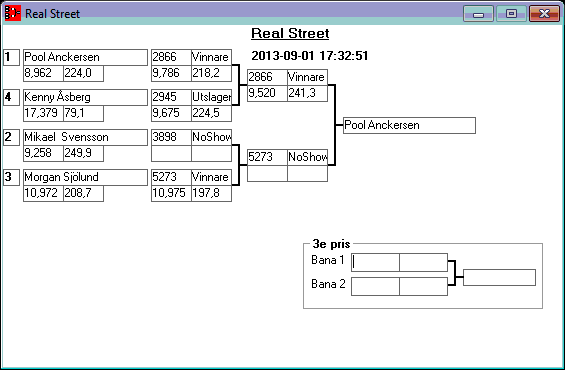Screen dimensions: 565x370
Task: Click the 3e pris winner result box
Action: (499, 277)
